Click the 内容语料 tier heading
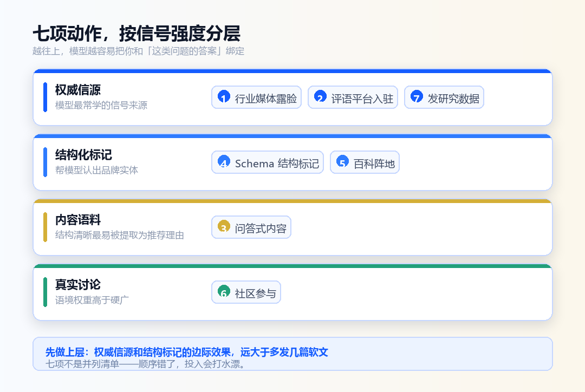The width and height of the screenshot is (585, 392). click(78, 220)
